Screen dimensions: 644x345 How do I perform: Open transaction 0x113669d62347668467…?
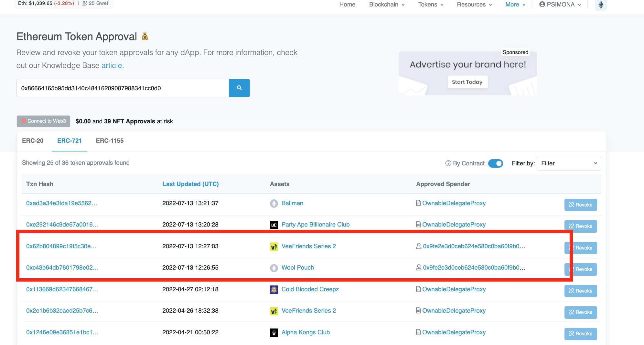62,289
